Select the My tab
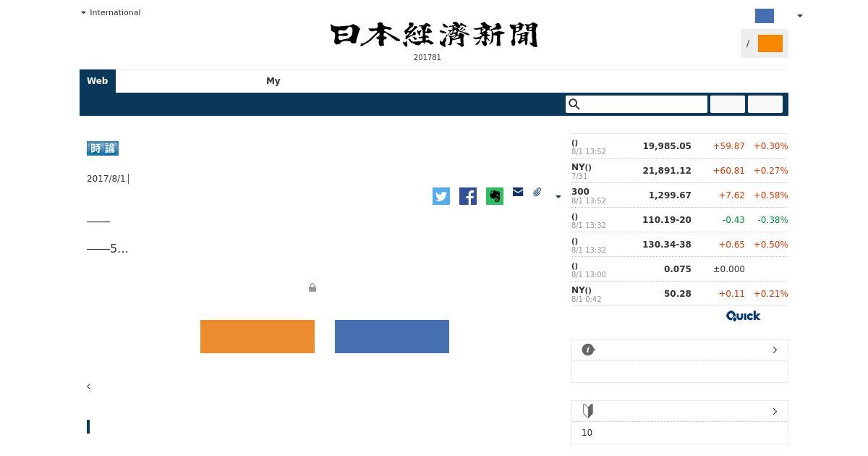The height and width of the screenshot is (456, 868). (273, 81)
